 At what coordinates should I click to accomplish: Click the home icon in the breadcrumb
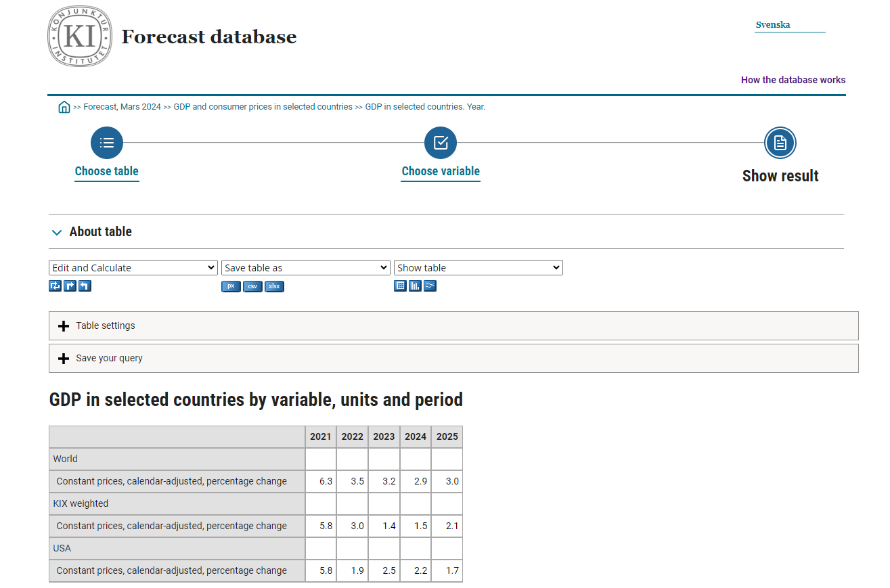pyautogui.click(x=64, y=106)
